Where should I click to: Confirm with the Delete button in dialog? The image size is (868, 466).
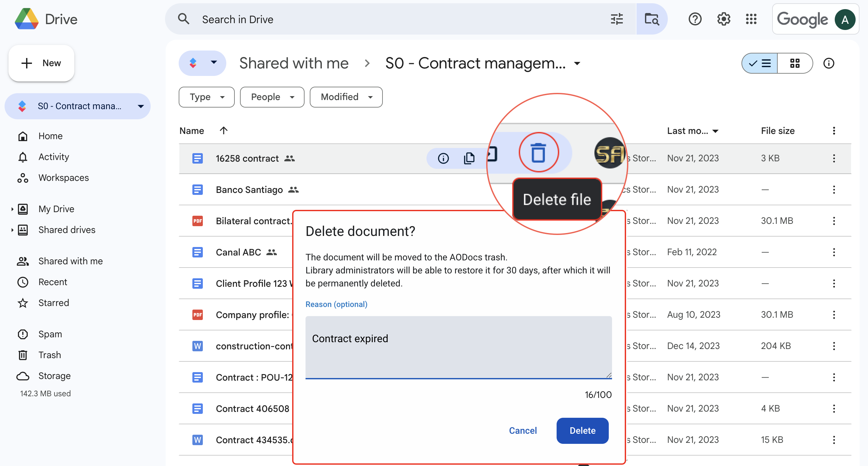582,431
